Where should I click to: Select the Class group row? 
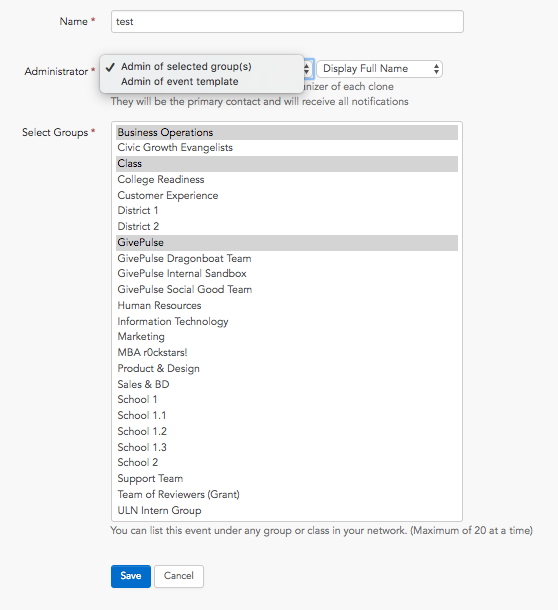pyautogui.click(x=287, y=164)
